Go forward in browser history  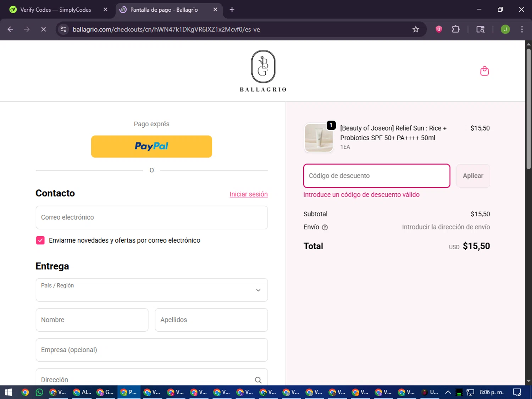pyautogui.click(x=27, y=29)
